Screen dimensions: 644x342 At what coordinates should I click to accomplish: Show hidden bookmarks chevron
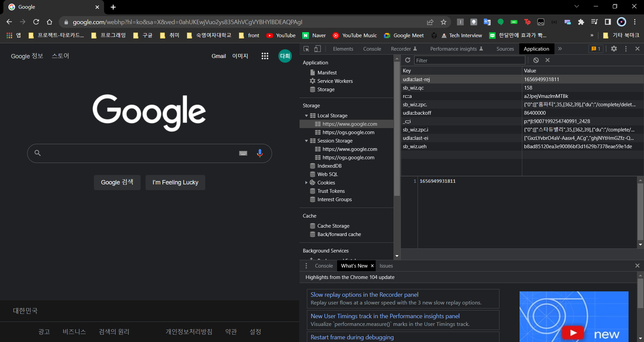pos(592,35)
